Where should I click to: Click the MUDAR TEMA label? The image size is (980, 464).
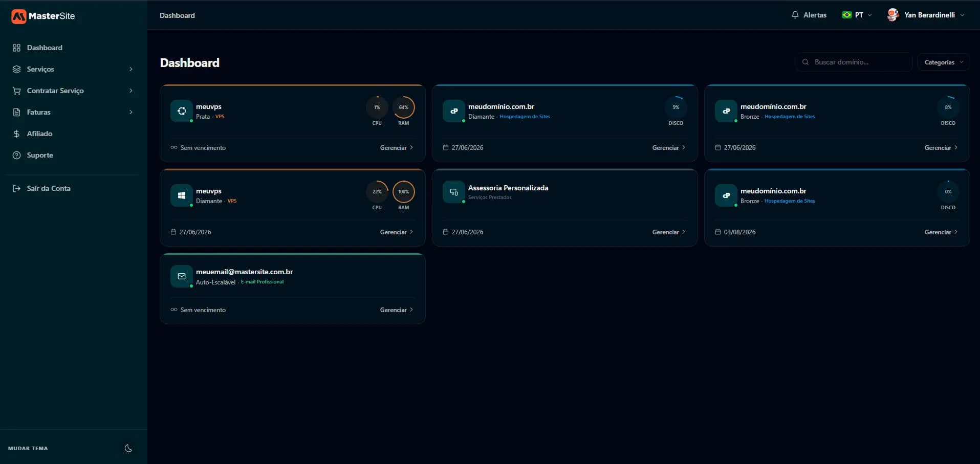28,448
